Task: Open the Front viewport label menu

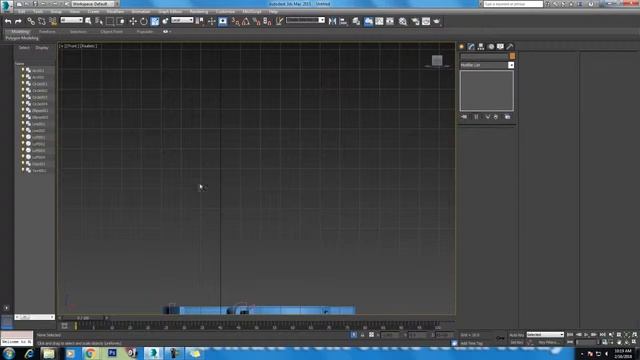Action: [x=71, y=46]
